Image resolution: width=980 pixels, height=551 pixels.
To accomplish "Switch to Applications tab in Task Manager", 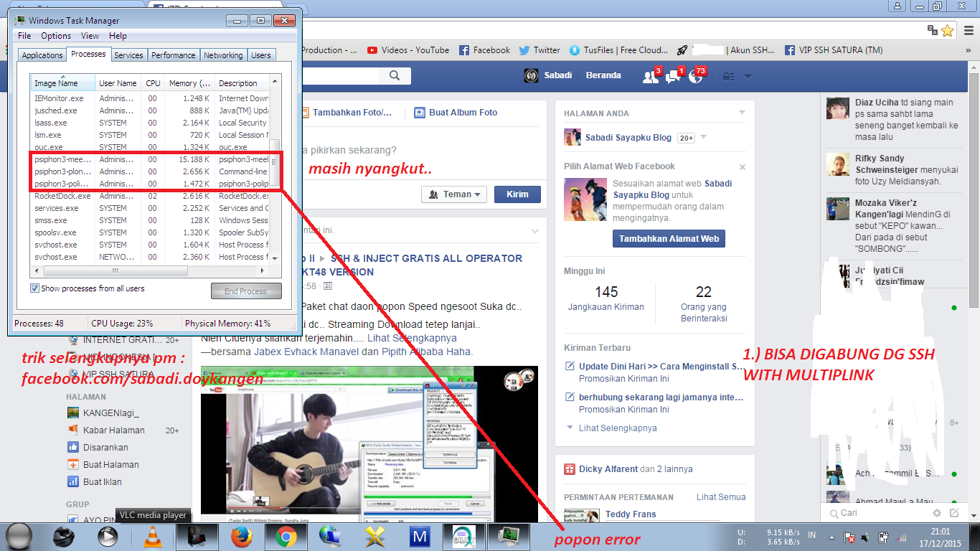I will point(42,55).
